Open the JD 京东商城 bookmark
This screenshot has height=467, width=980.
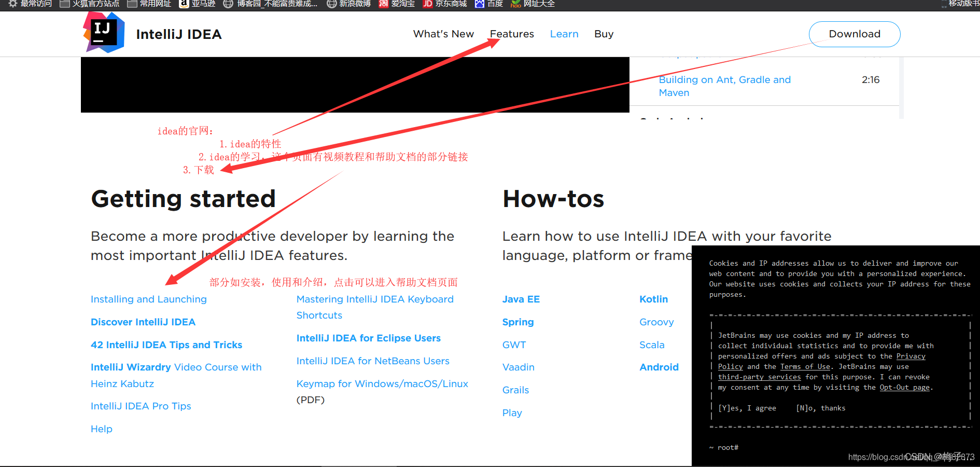coord(444,4)
